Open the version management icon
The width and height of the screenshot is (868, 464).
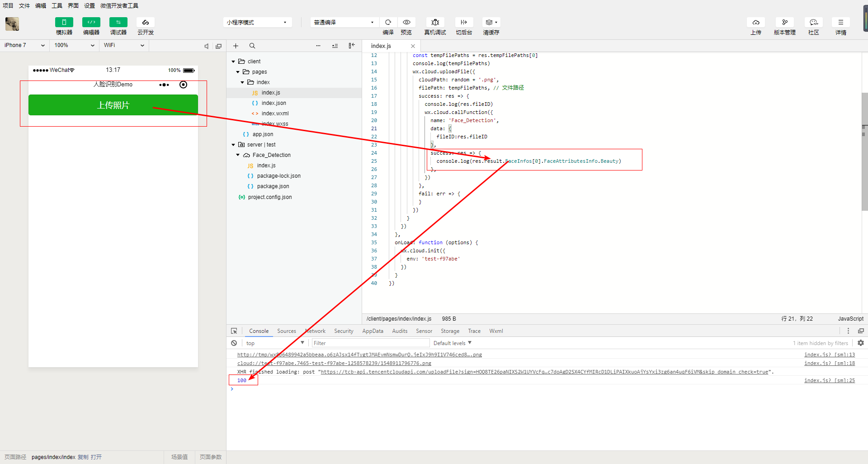pyautogui.click(x=784, y=22)
